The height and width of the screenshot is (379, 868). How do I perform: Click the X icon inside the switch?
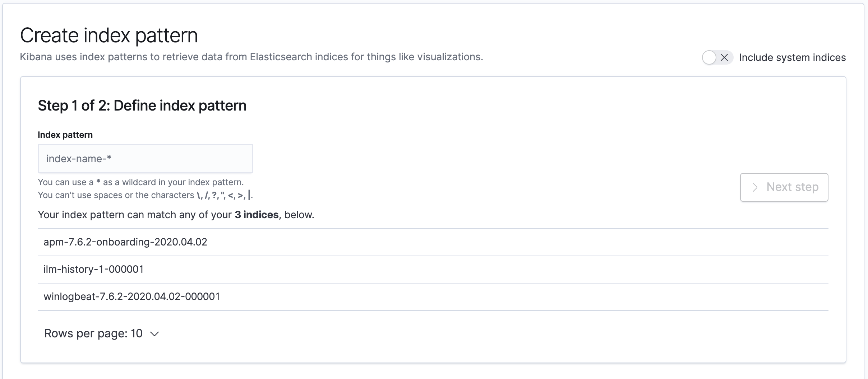click(x=724, y=57)
